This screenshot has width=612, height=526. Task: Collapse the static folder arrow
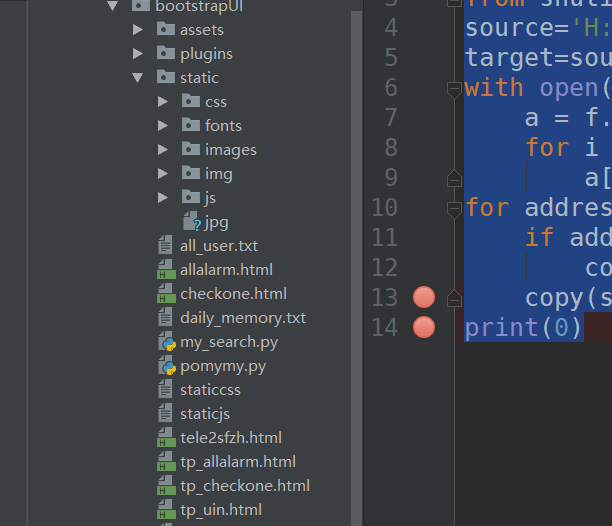coord(137,78)
